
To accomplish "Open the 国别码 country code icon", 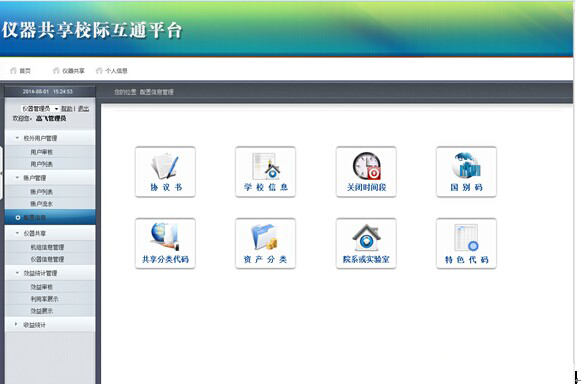I will click(x=466, y=172).
